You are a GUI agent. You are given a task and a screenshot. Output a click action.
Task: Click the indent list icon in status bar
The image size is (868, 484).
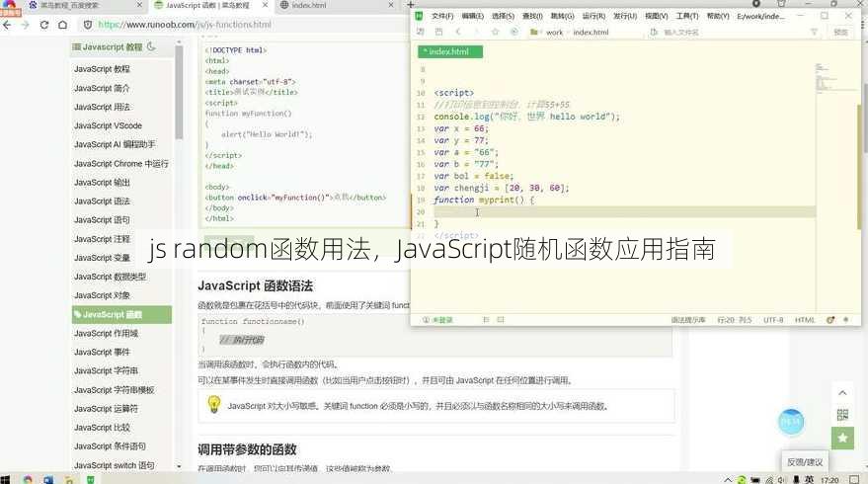pos(486,320)
